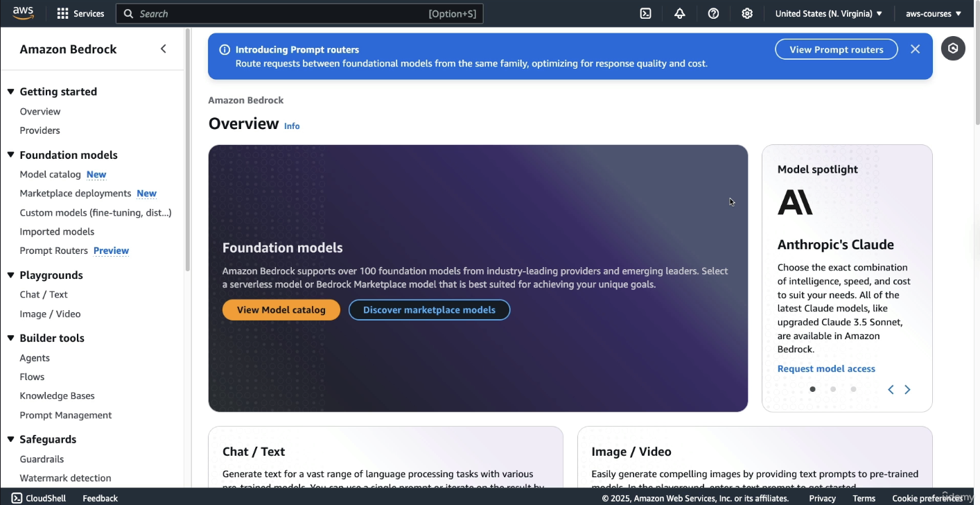Click the Chat / Text card heading
The width and height of the screenshot is (980, 505).
click(254, 452)
